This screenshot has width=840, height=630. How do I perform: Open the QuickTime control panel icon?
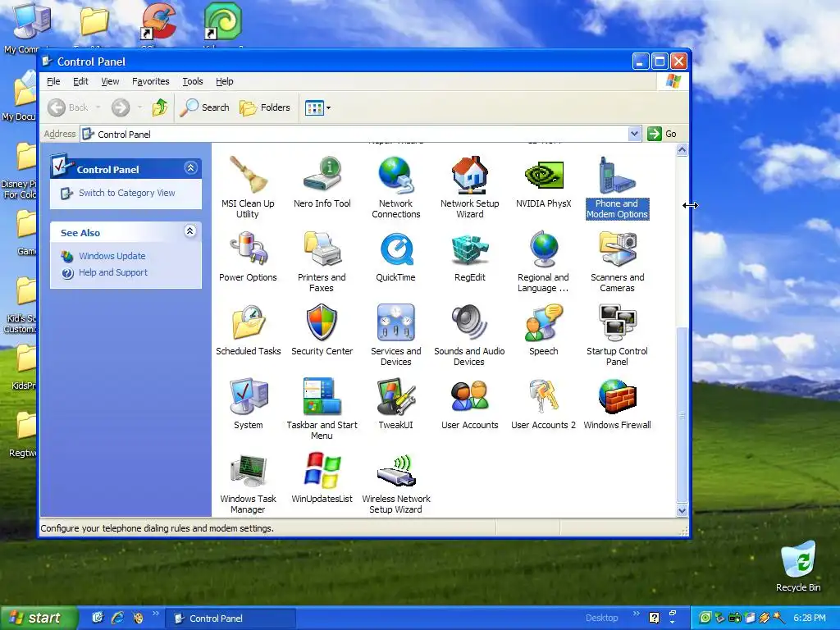click(396, 256)
